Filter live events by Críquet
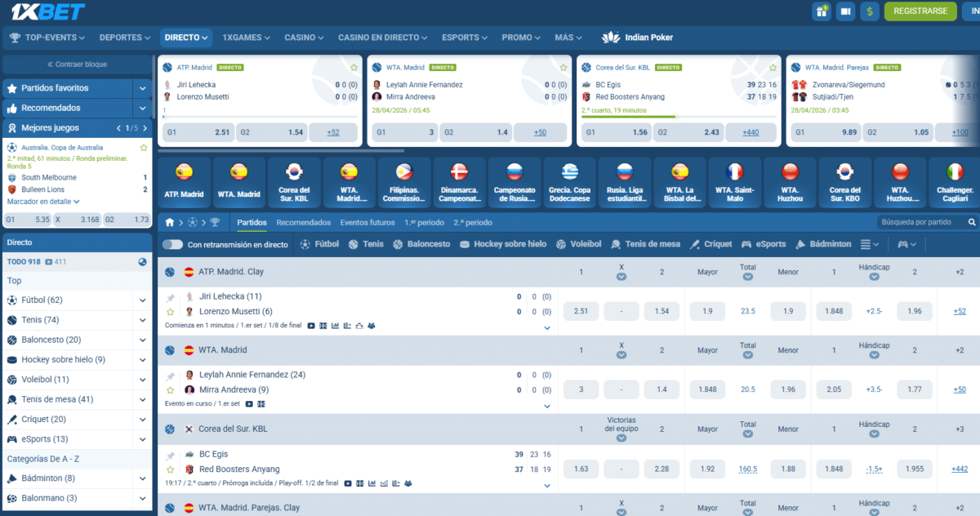 [x=710, y=244]
